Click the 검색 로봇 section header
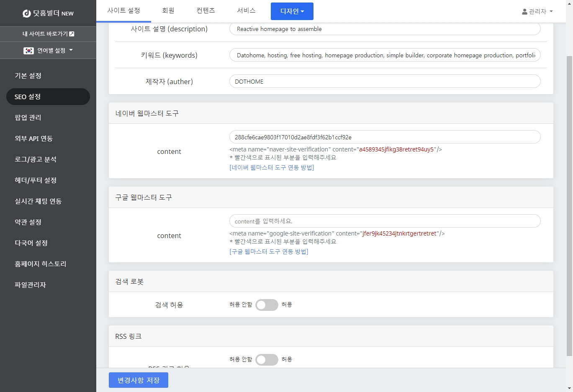 pyautogui.click(x=331, y=282)
